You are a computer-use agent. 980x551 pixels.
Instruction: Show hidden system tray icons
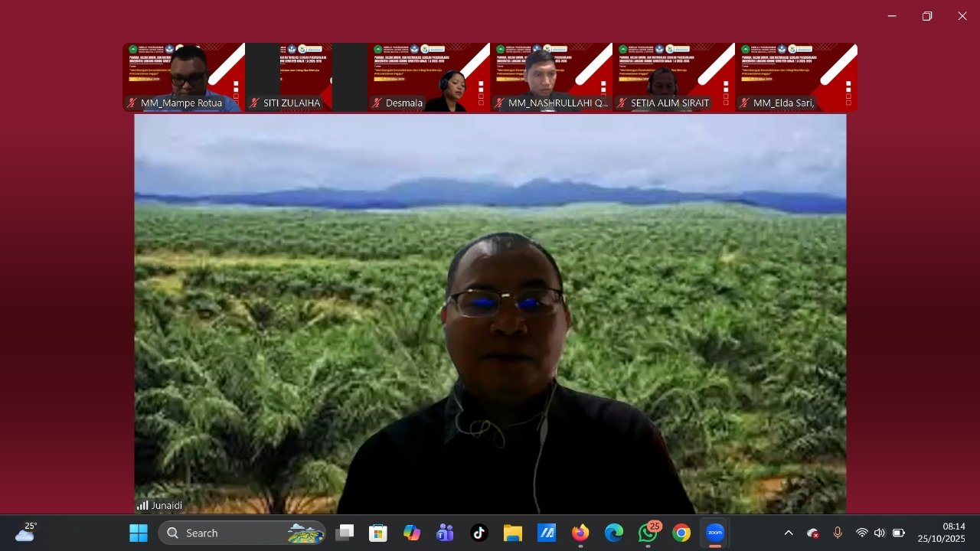[789, 533]
